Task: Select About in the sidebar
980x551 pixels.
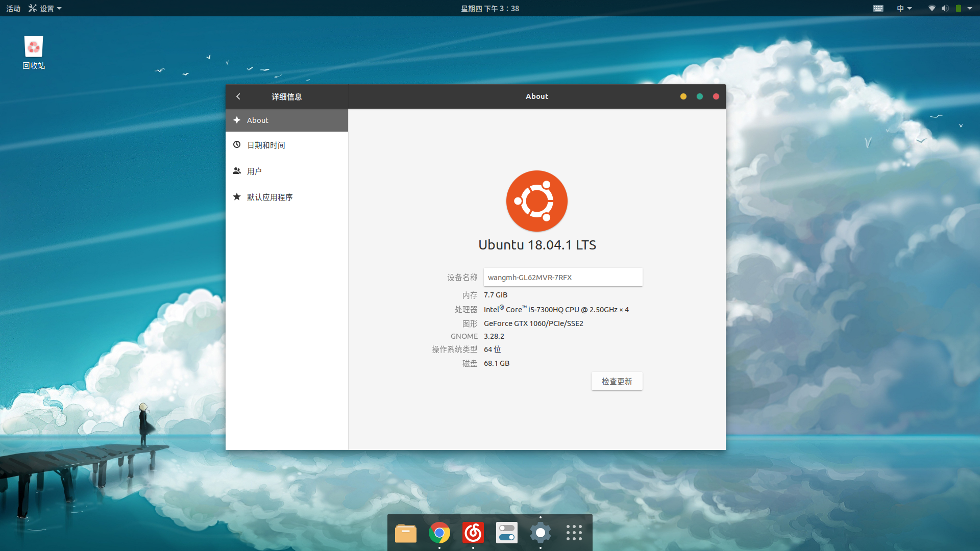Action: click(287, 120)
